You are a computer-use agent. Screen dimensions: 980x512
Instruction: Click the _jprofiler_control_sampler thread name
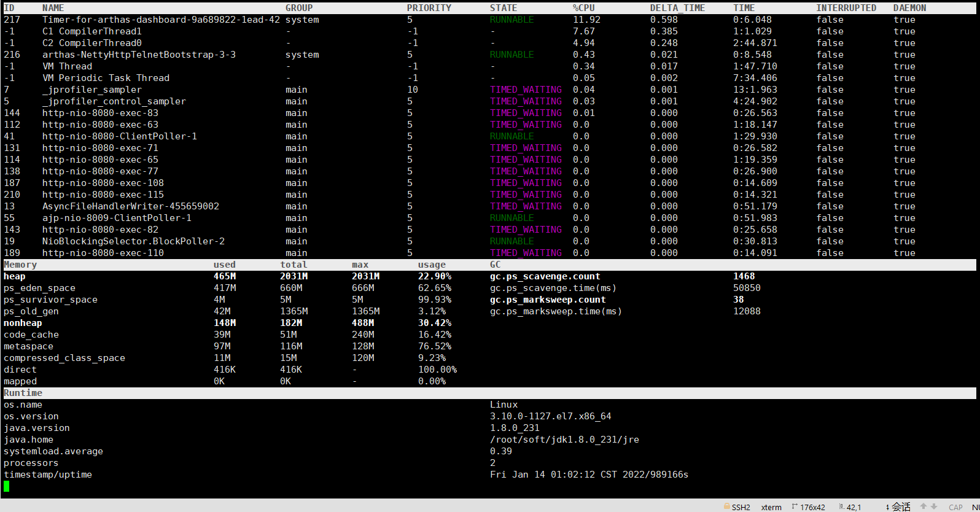[114, 101]
